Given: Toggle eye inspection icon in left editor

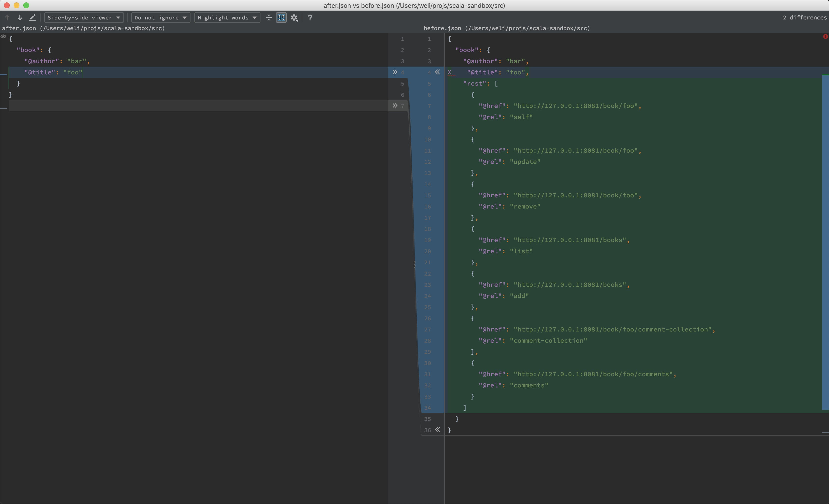Looking at the screenshot, I should 4,37.
